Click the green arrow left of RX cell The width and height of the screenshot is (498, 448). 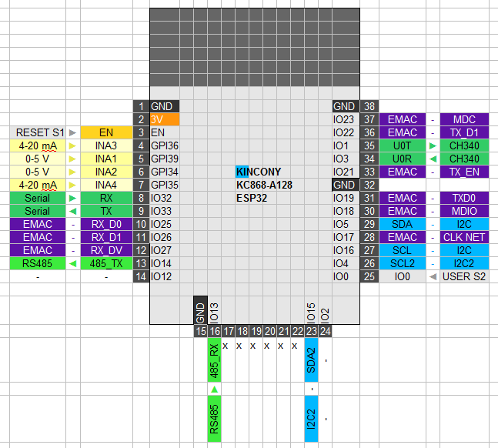point(72,198)
